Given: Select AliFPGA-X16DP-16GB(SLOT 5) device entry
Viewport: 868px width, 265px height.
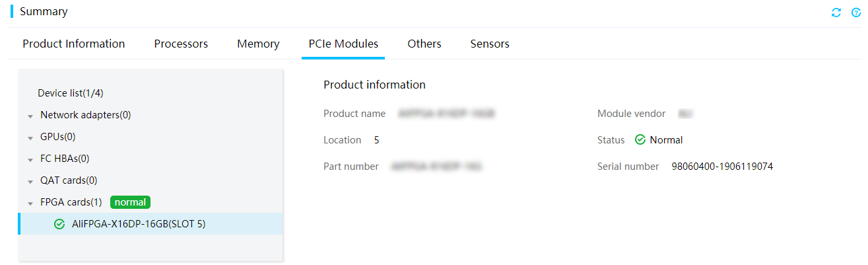Looking at the screenshot, I should (150, 224).
